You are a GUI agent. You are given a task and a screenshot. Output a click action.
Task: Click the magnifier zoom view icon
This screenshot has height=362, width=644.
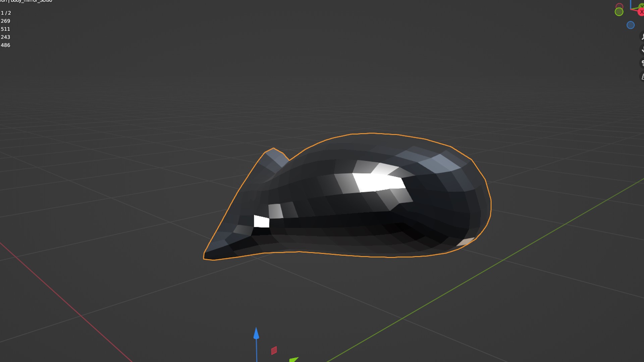(x=642, y=37)
